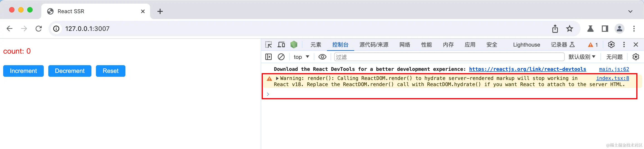
Task: Toggle the device toolbar icon
Action: pyautogui.click(x=281, y=45)
